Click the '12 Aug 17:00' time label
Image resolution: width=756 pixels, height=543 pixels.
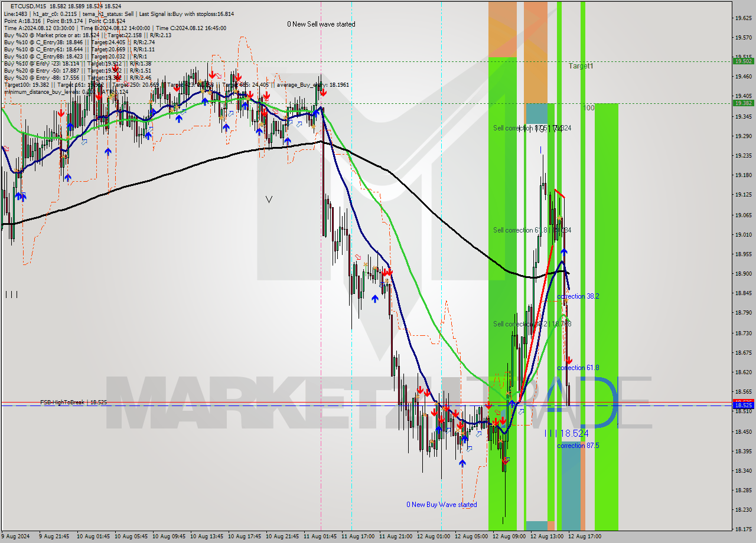pos(585,537)
